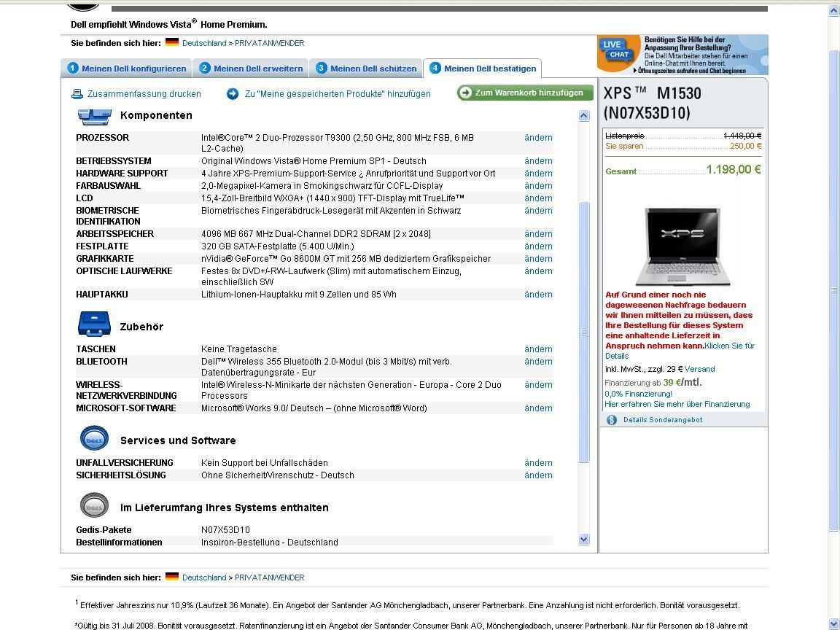This screenshot has height=630, width=840.
Task: Click ändern for HARDWARE SUPPORT
Action: click(x=538, y=174)
